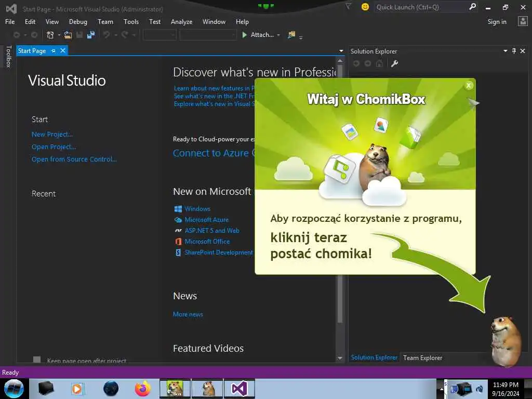
Task: Click the Navigate Forward toolbar icon
Action: [x=34, y=35]
